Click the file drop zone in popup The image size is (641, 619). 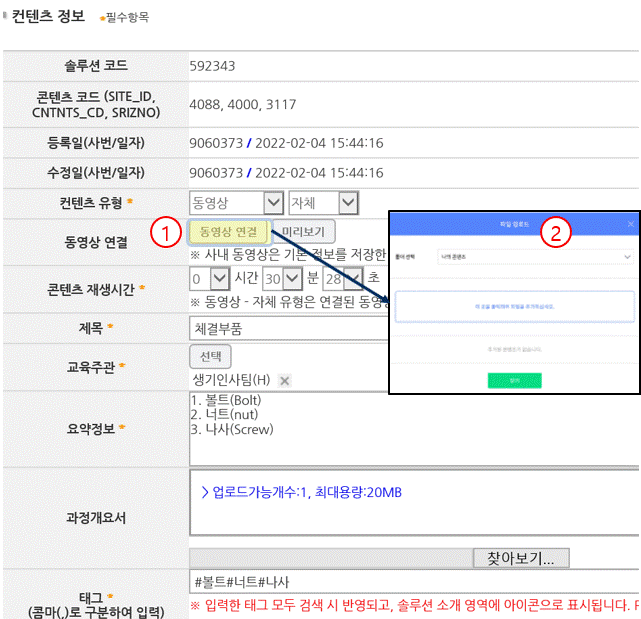pos(514,306)
